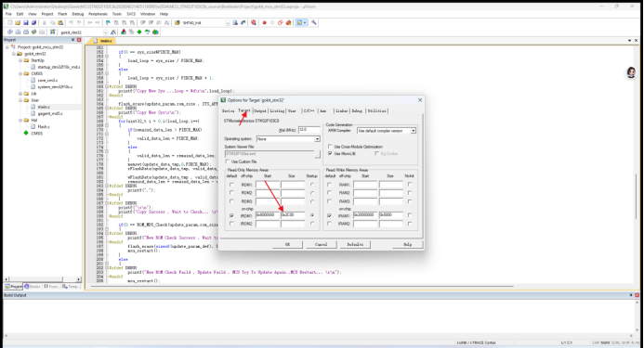This screenshot has height=348, width=644.
Task: Collapse the Hal folder in project tree
Action: [x=20, y=121]
